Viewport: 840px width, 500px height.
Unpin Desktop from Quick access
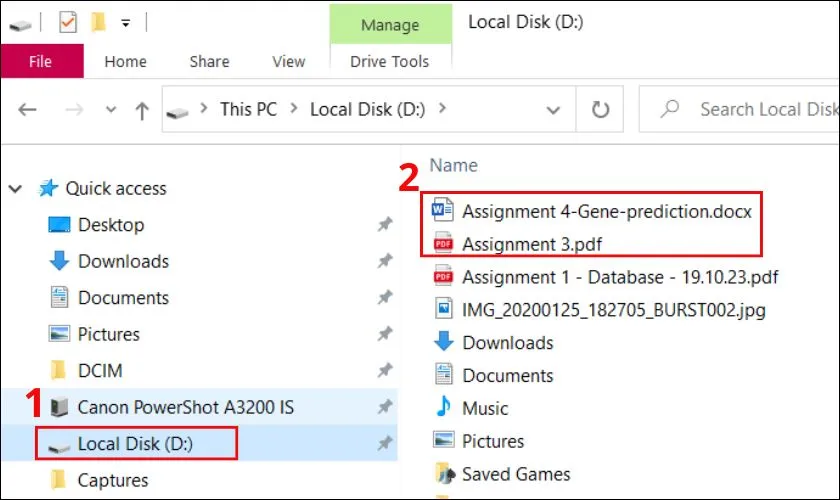(x=384, y=225)
